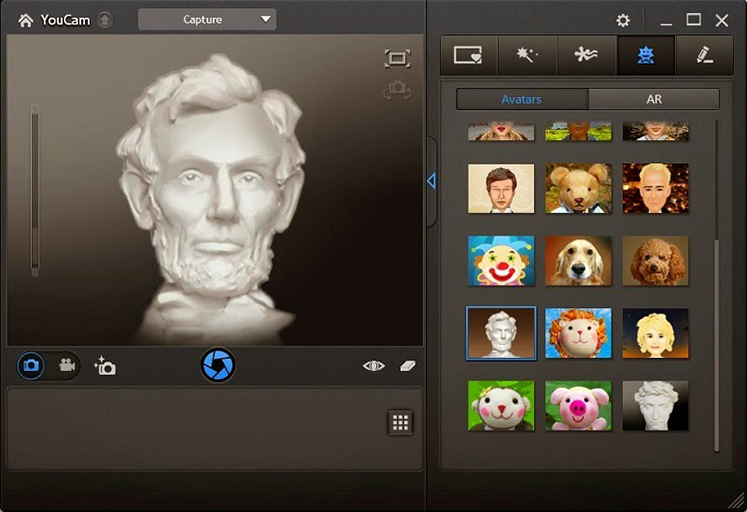Screen dimensions: 747x512
Task: Choose the brown-haired man avatar
Action: (501, 189)
